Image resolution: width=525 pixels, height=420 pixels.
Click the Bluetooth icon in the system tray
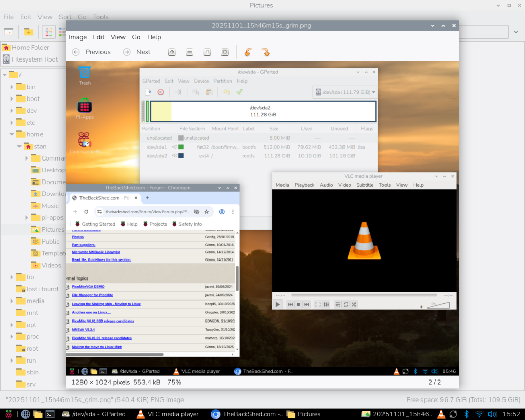[x=466, y=414]
